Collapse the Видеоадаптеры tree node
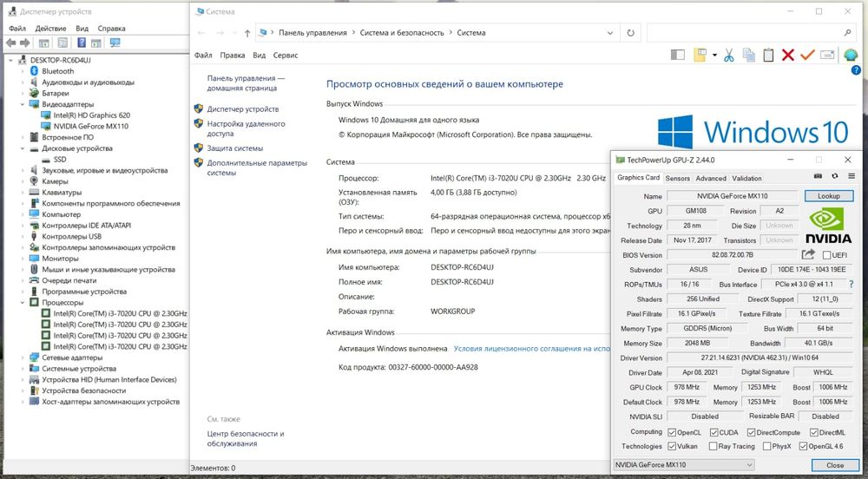 [23, 104]
